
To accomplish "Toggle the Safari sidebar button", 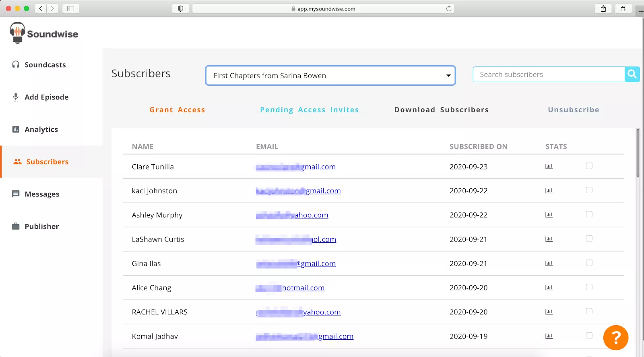I will 71,8.
